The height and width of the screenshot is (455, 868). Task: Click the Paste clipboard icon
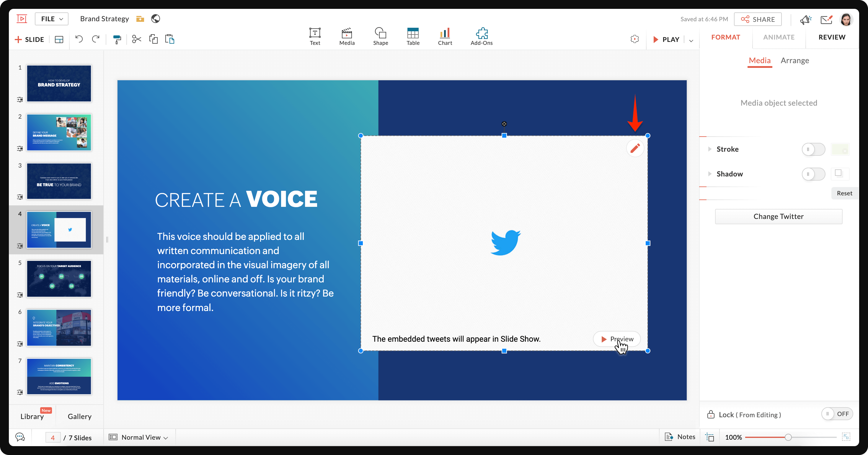(170, 40)
